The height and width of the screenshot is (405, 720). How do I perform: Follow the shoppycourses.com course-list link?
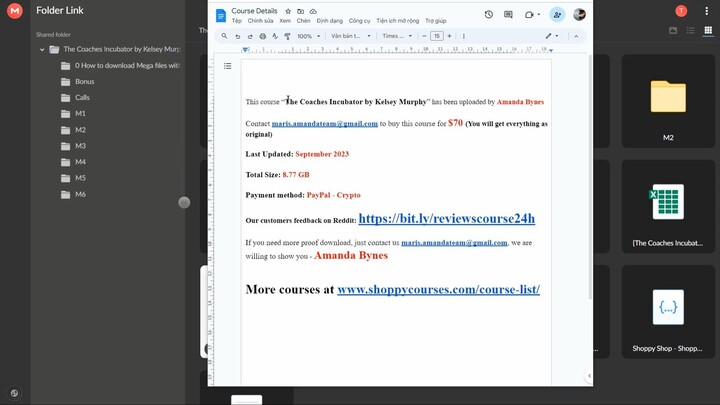click(x=438, y=289)
